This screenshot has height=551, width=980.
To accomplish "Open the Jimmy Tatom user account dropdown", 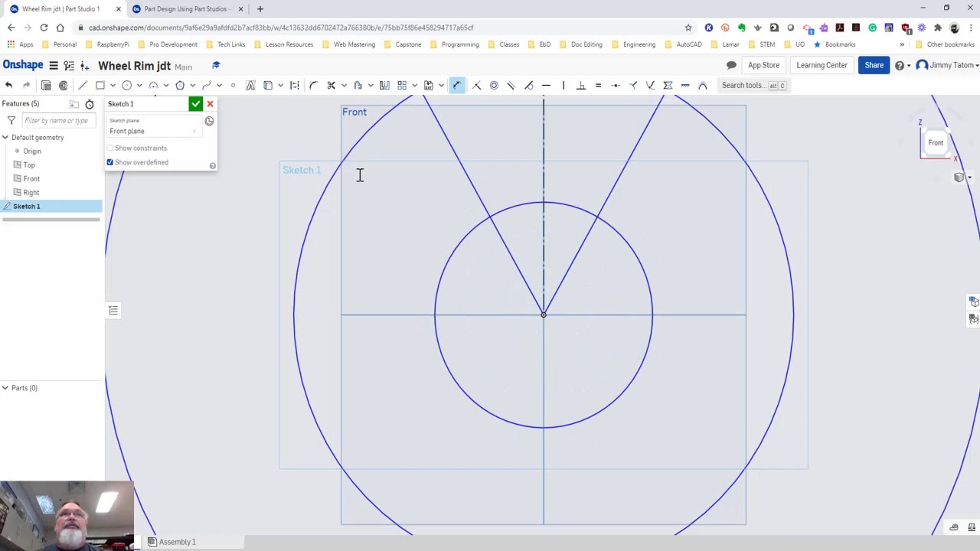I will (948, 65).
